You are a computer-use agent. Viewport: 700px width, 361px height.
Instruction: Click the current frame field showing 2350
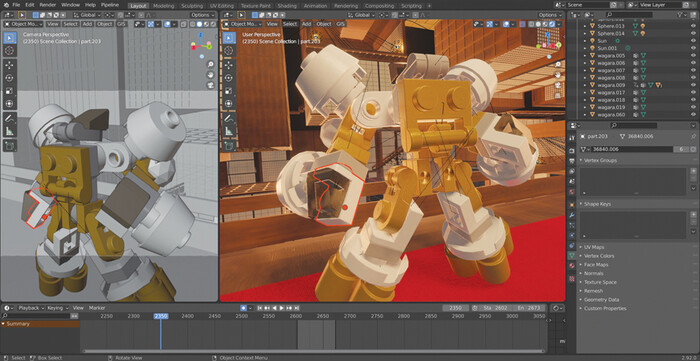point(455,308)
